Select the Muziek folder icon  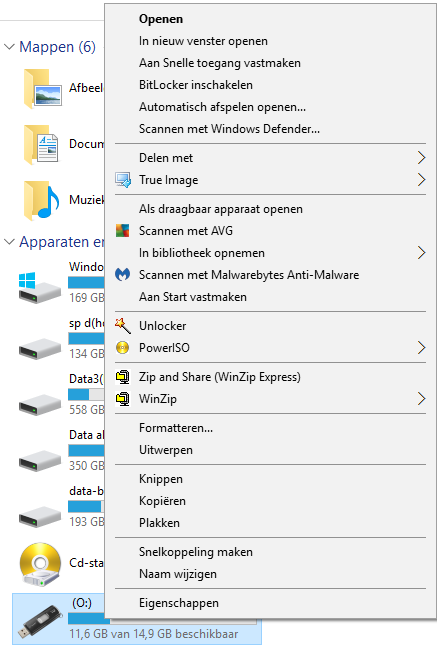pyautogui.click(x=41, y=200)
